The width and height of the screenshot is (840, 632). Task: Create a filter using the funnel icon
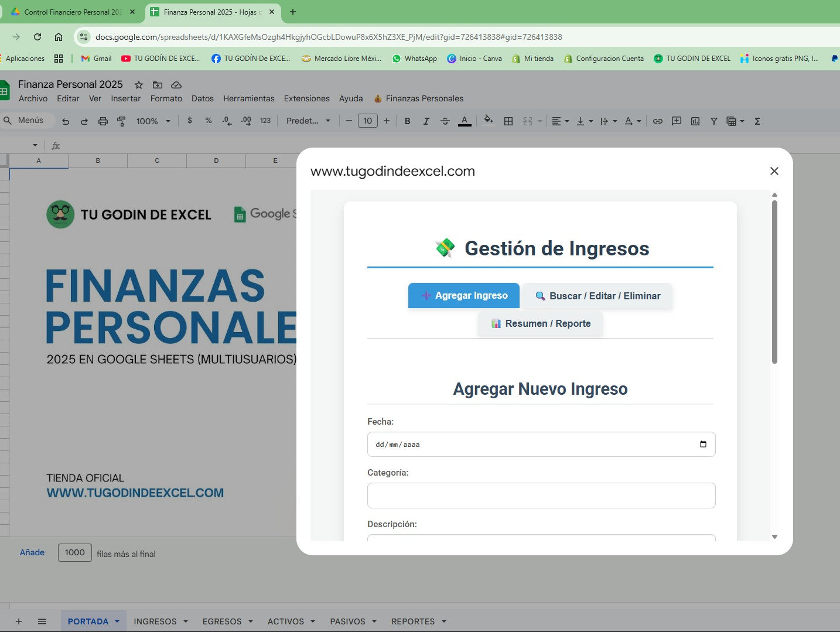713,121
